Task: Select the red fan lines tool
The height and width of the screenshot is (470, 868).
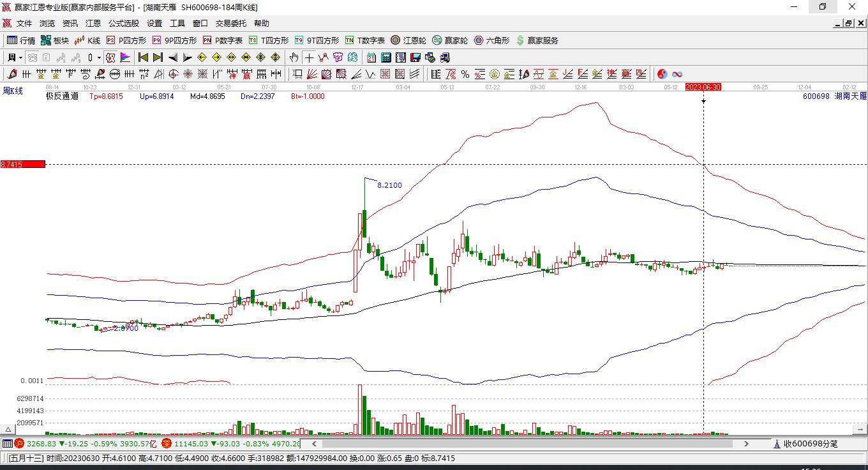Action: (x=311, y=74)
